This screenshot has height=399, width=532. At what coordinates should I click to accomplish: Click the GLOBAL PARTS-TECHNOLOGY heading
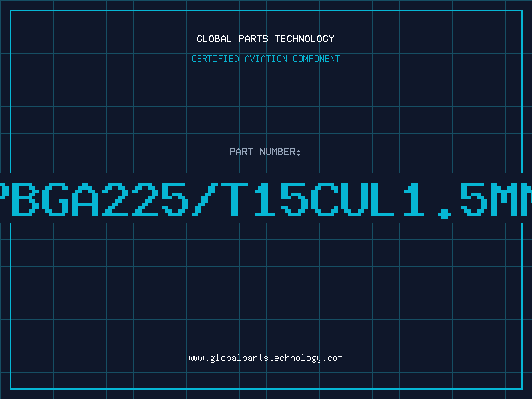click(265, 39)
